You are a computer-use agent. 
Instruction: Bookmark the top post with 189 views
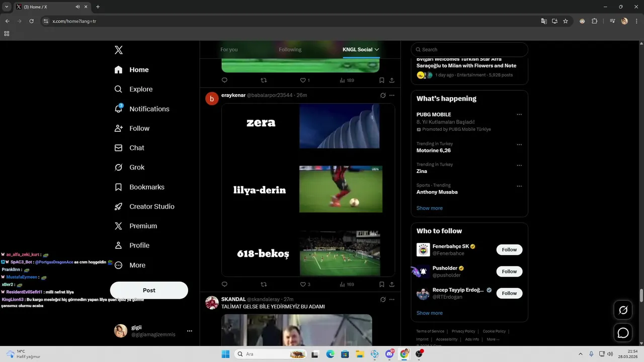pos(382,80)
